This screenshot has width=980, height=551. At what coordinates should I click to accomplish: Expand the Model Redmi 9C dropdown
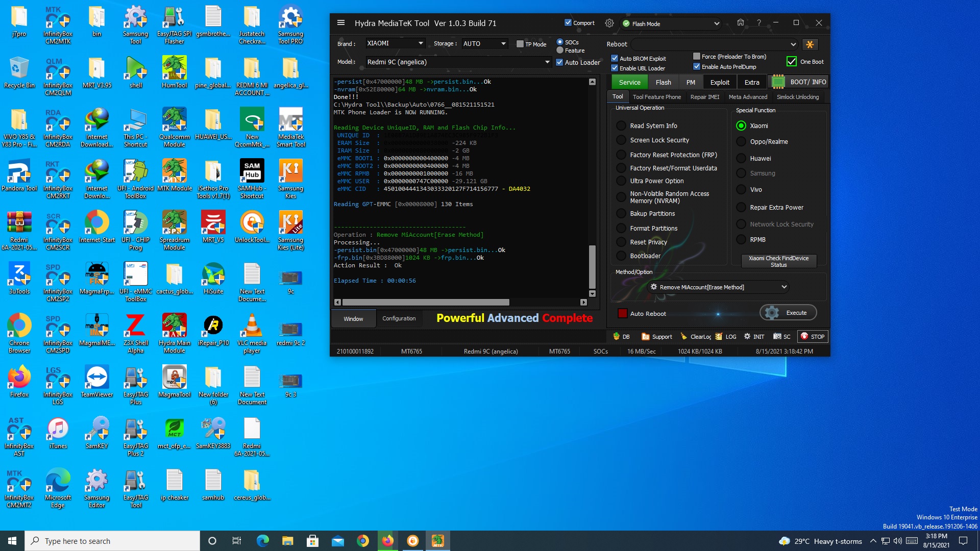(547, 62)
